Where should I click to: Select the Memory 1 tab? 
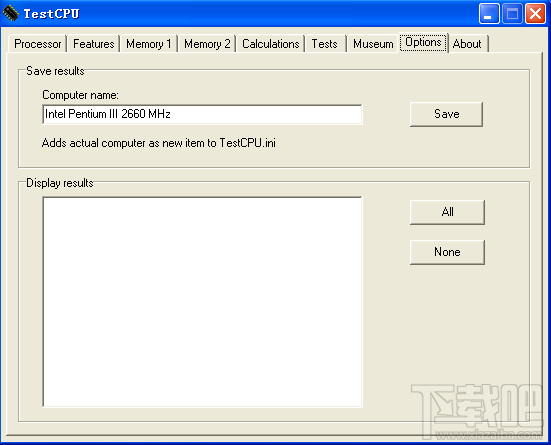(x=149, y=44)
